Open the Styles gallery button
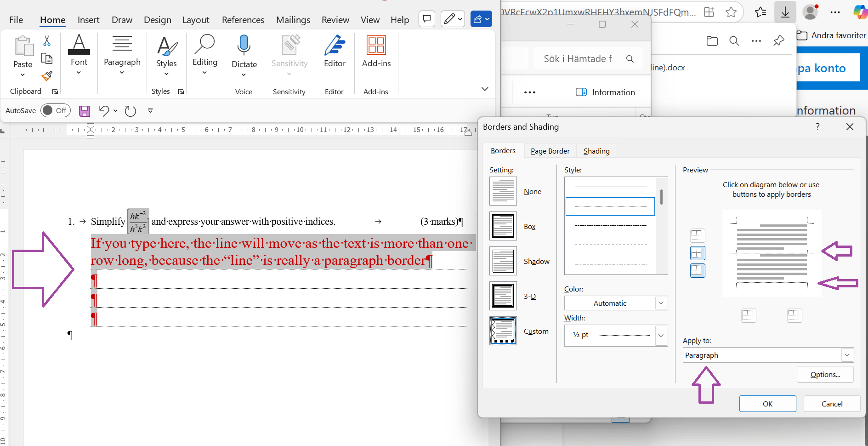 166,55
